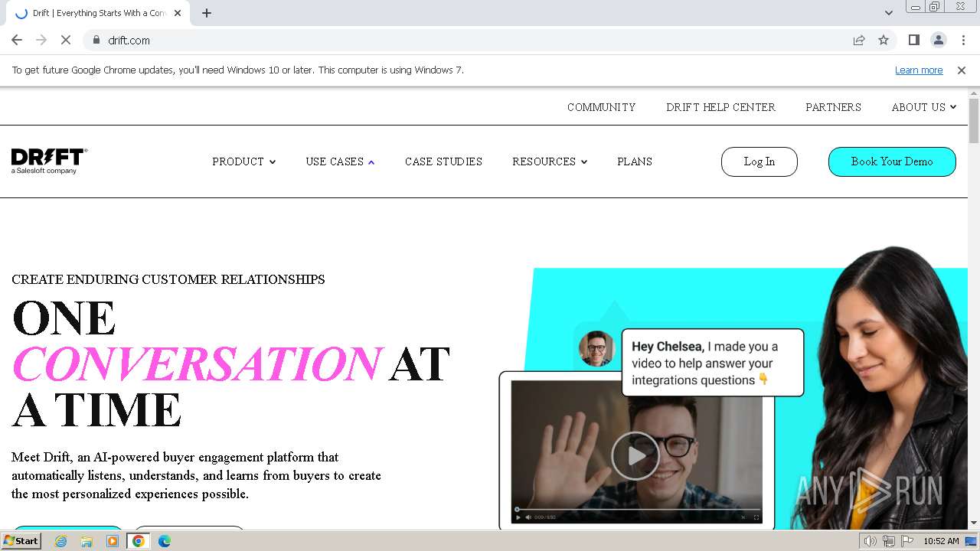Screen dimensions: 980x551
Task: Click the browser forward arrow
Action: pyautogui.click(x=41, y=40)
